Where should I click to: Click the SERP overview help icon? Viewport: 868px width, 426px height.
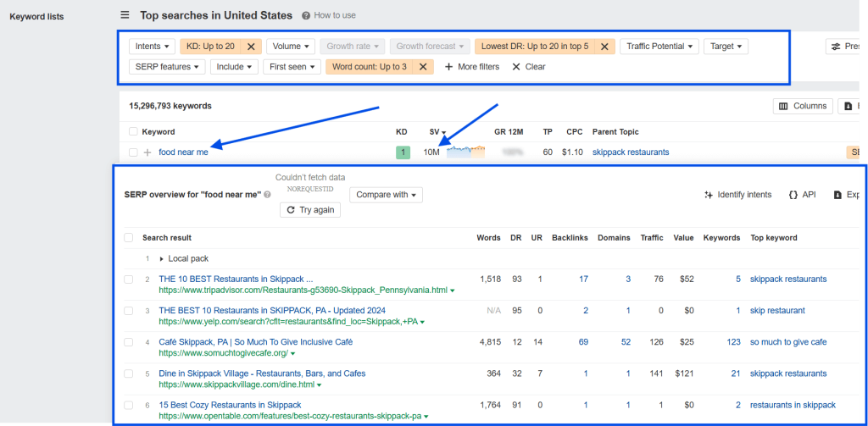pos(267,195)
